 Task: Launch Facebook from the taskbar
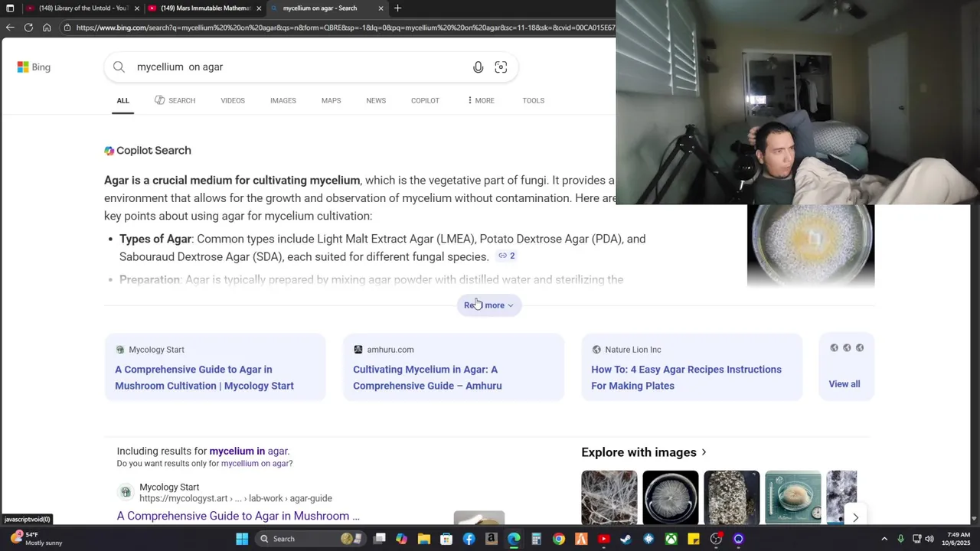(x=469, y=539)
